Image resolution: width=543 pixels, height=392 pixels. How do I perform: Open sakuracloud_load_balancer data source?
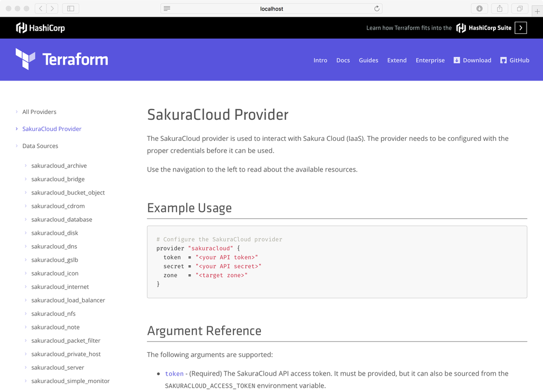click(68, 301)
